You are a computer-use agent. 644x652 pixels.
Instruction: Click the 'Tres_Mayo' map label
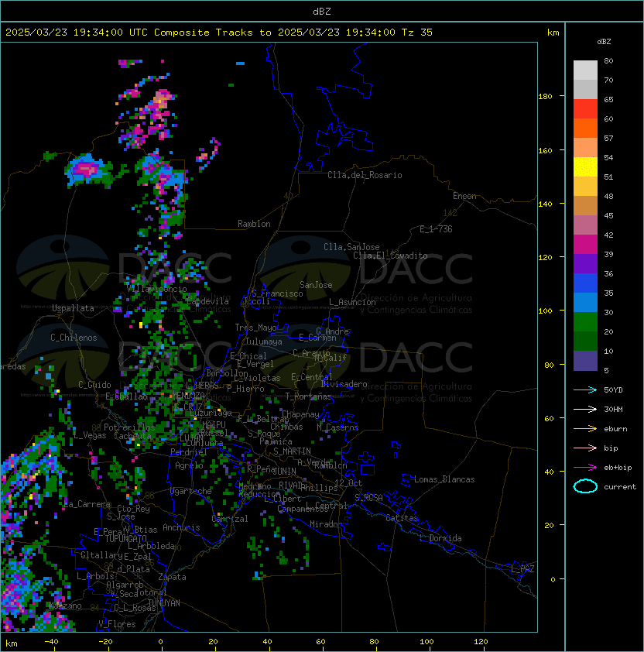pos(255,328)
